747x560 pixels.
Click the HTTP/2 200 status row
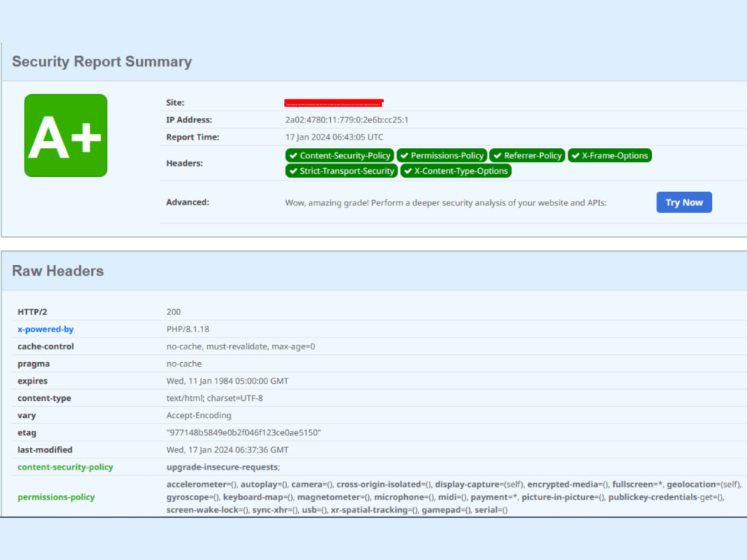[173, 311]
